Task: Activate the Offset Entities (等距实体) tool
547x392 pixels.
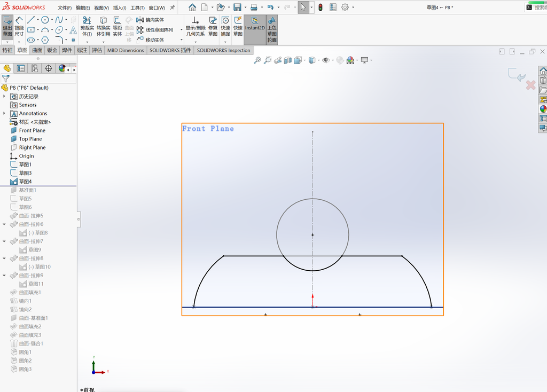Action: click(117, 27)
